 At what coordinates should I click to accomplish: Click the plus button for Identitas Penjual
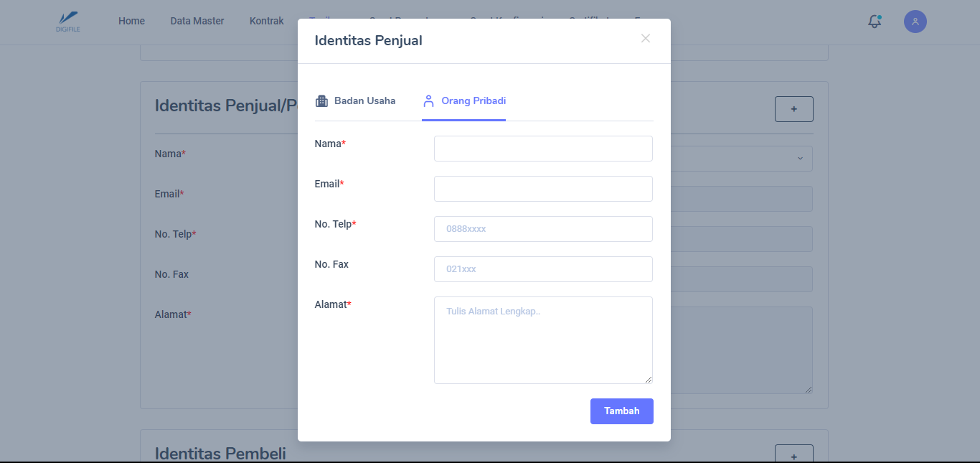793,109
